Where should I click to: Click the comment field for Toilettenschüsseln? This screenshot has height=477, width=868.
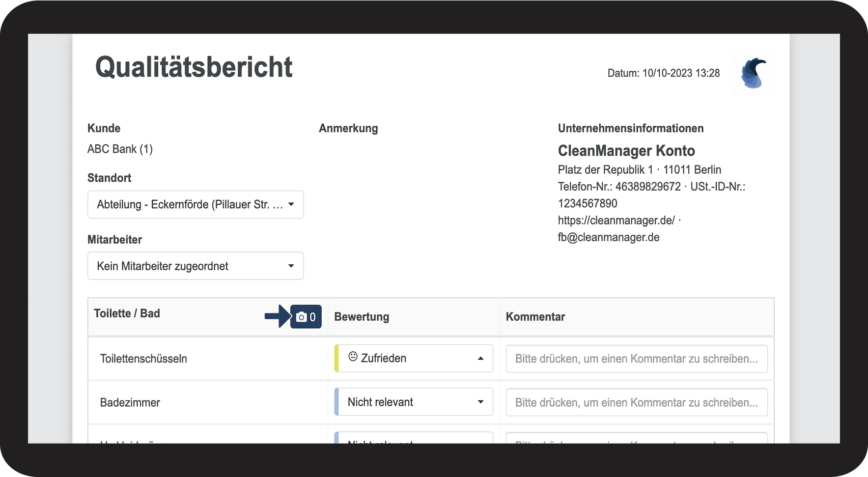[636, 359]
